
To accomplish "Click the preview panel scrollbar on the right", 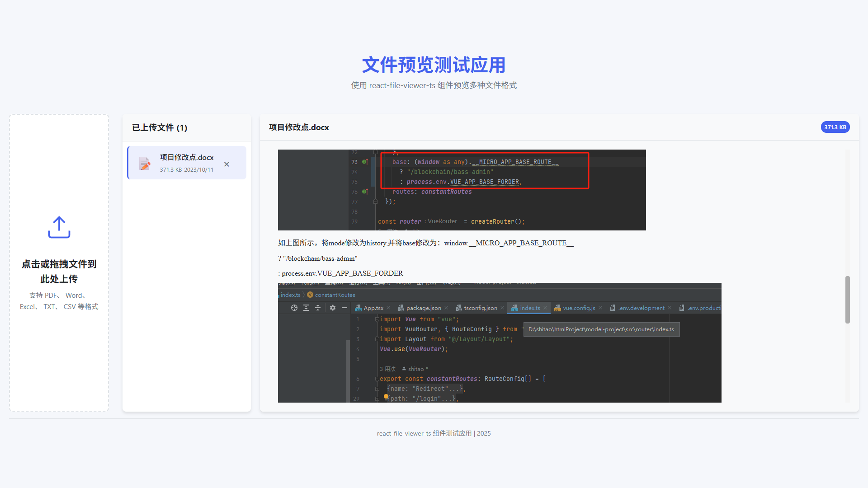I will point(847,300).
